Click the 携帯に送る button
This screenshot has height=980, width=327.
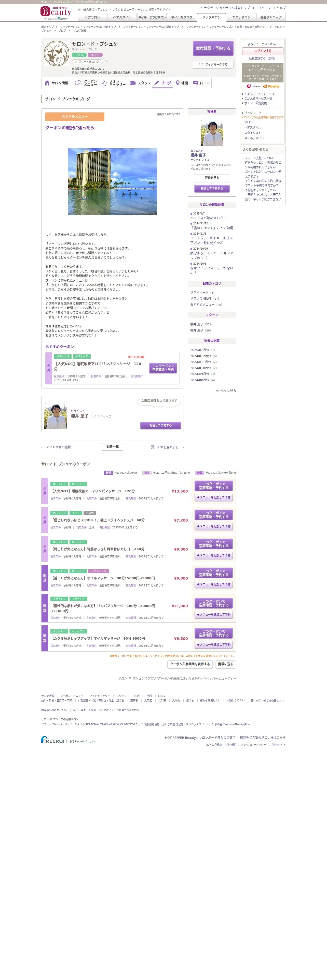coord(225,664)
